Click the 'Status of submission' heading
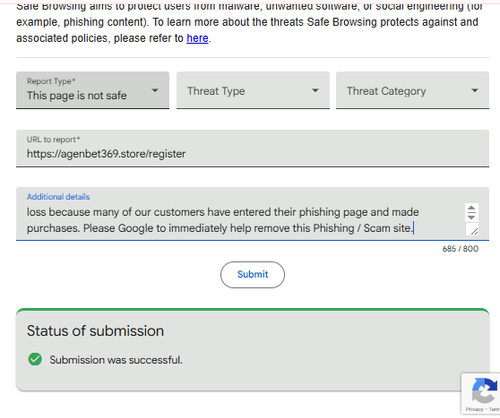500x418 pixels. 95,331
